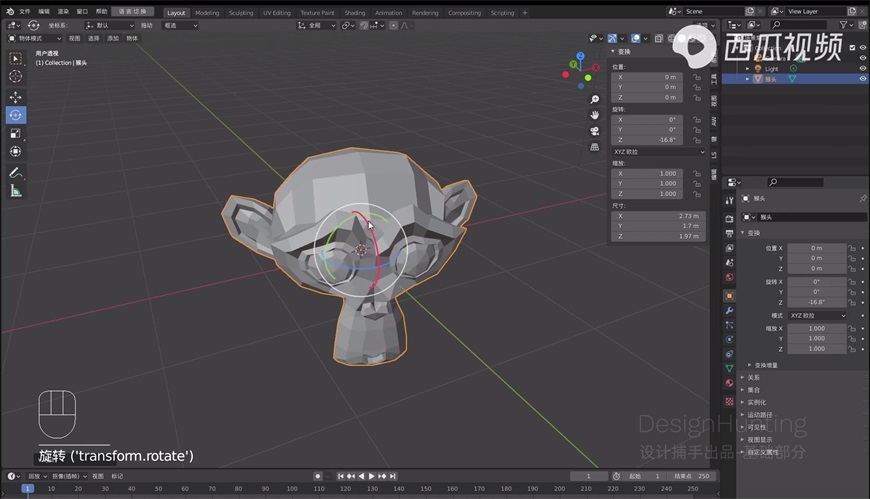
Task: Open the Material properties tab
Action: click(x=729, y=383)
